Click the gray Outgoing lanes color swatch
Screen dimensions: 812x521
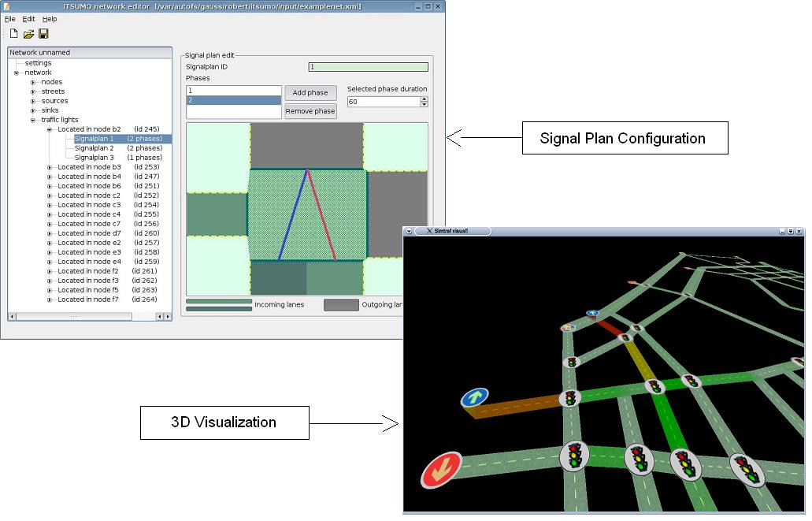click(340, 304)
